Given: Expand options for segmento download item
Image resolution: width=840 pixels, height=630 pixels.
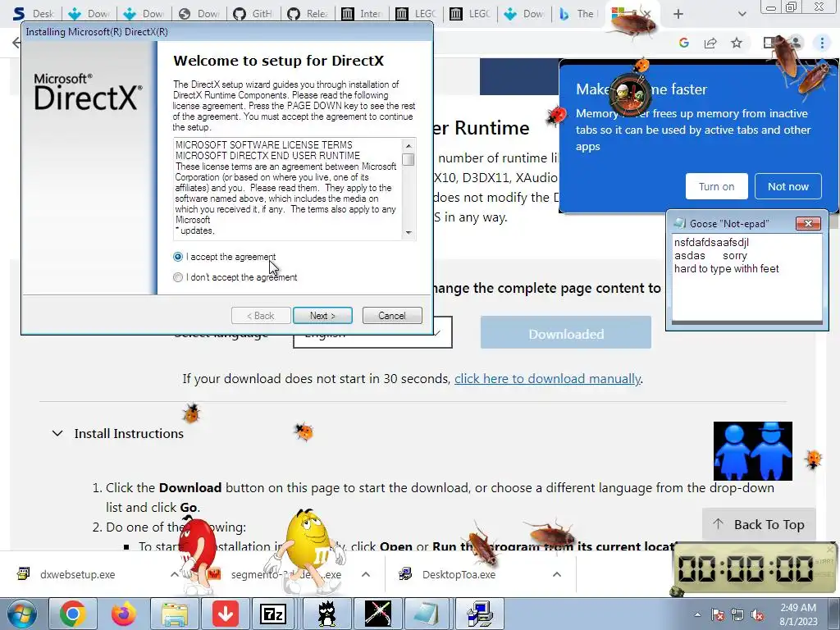Looking at the screenshot, I should (x=366, y=574).
